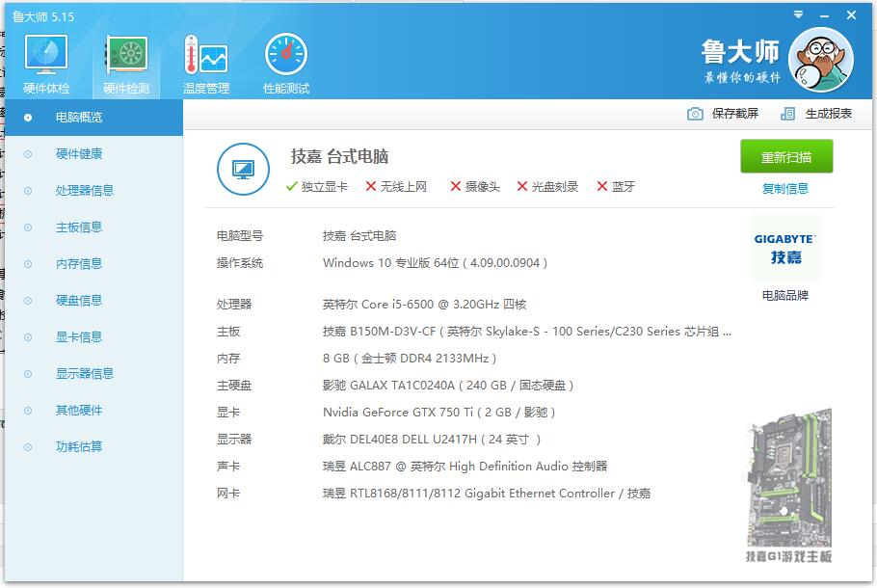877x588 pixels.
Task: Click the processor value 英特尔 Core i5-6500
Action: 424,305
